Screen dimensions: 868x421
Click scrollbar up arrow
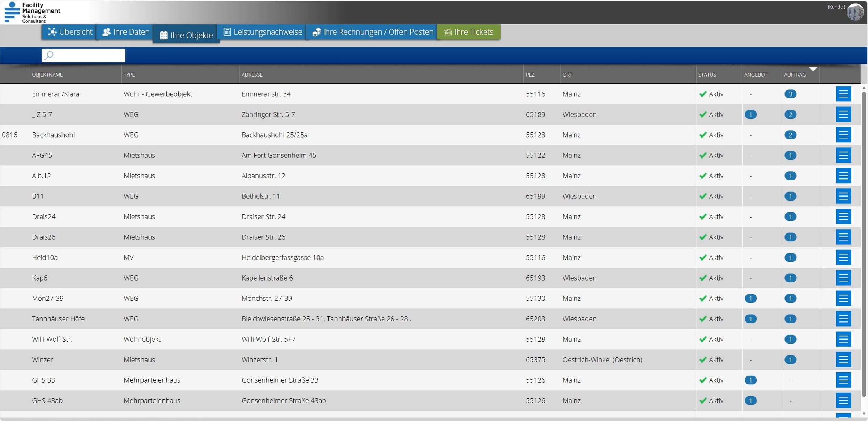pos(864,88)
